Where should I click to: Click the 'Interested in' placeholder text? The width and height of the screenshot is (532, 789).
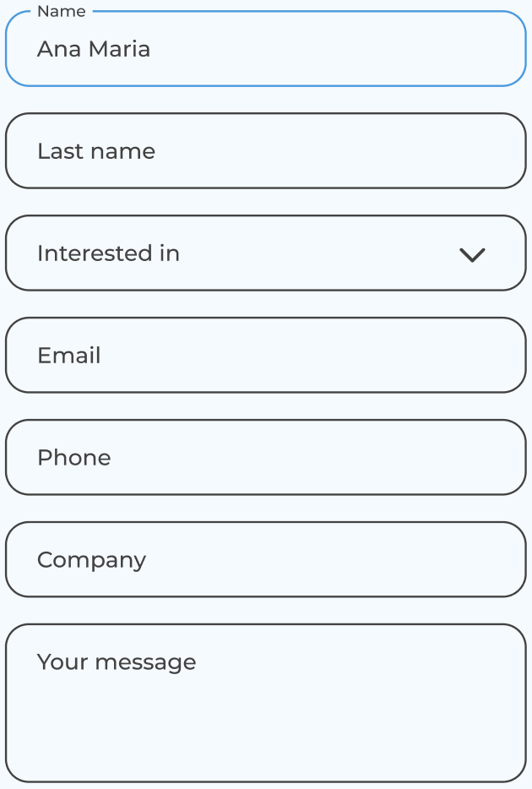(x=108, y=253)
